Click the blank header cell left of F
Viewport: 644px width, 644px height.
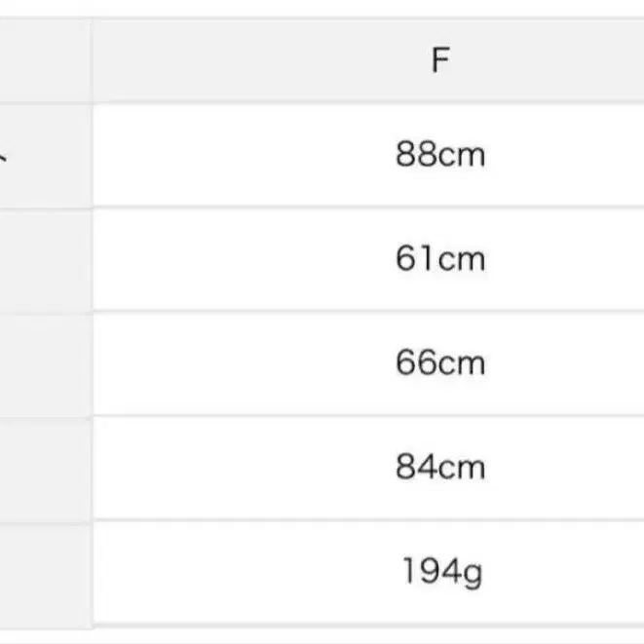(x=44, y=60)
